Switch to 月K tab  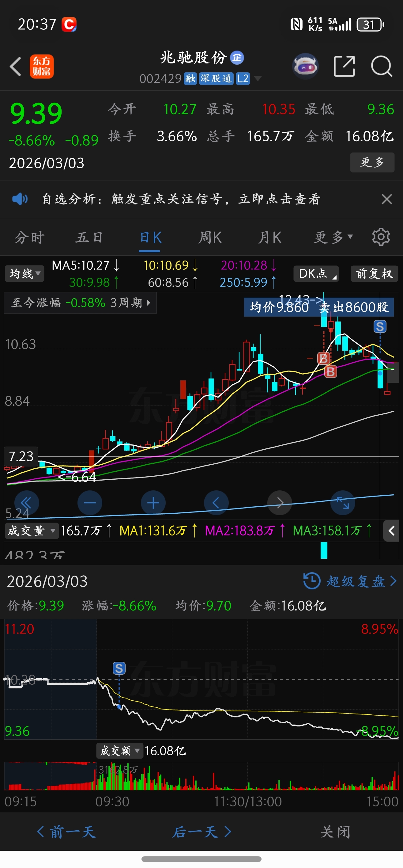pyautogui.click(x=270, y=237)
